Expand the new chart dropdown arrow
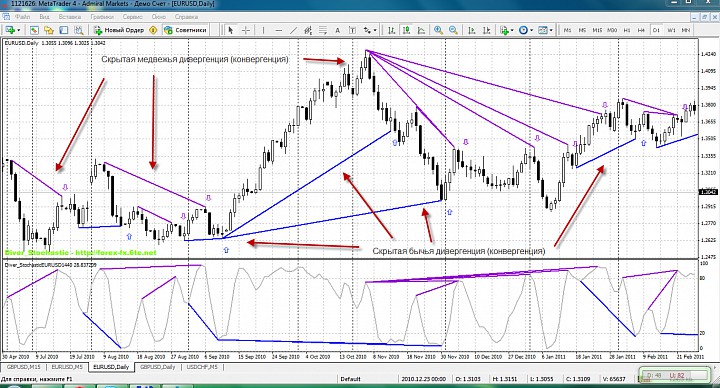The width and height of the screenshot is (720, 388). (18, 30)
